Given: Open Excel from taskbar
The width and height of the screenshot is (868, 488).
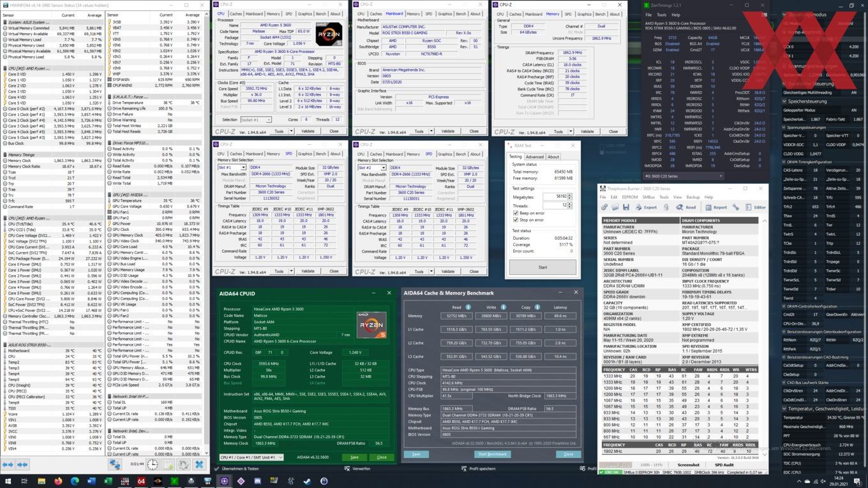Looking at the screenshot, I should click(x=108, y=481).
